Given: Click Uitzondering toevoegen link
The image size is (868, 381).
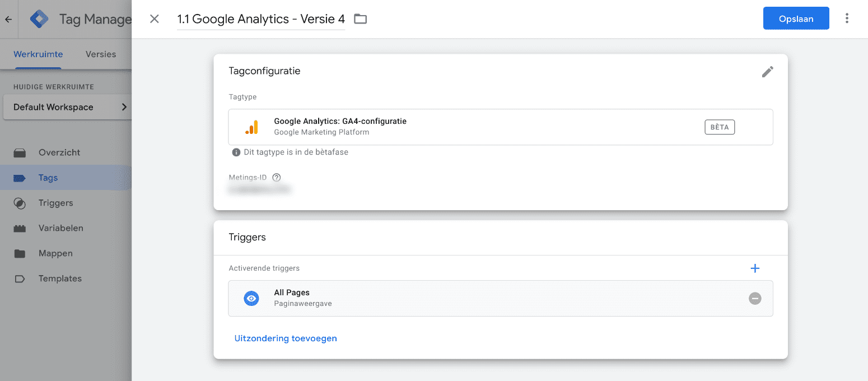Looking at the screenshot, I should click(286, 338).
